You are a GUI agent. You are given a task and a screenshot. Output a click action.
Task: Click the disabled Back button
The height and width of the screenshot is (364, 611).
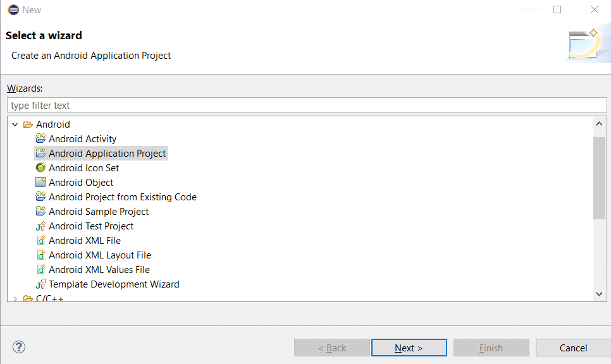coord(332,348)
